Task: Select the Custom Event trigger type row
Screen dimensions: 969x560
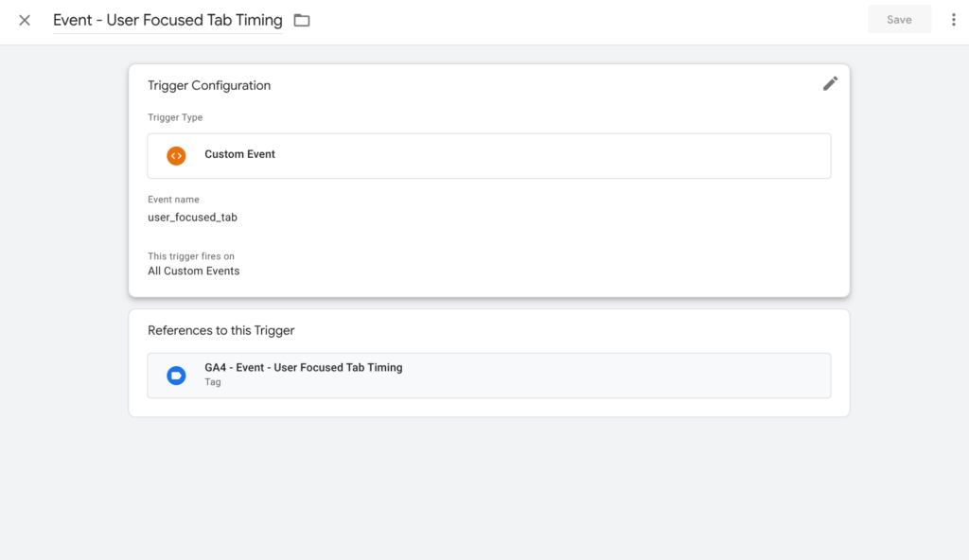Action: 488,155
